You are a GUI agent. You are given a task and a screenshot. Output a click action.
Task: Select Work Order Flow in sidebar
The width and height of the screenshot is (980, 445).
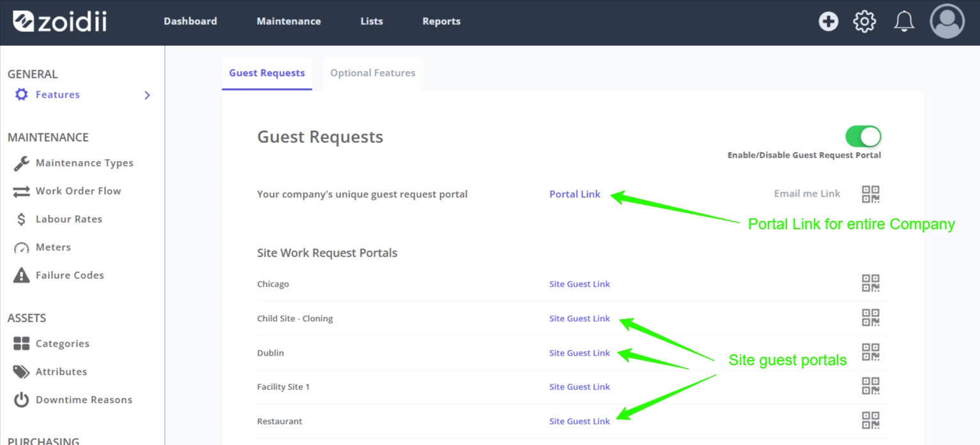(x=78, y=191)
